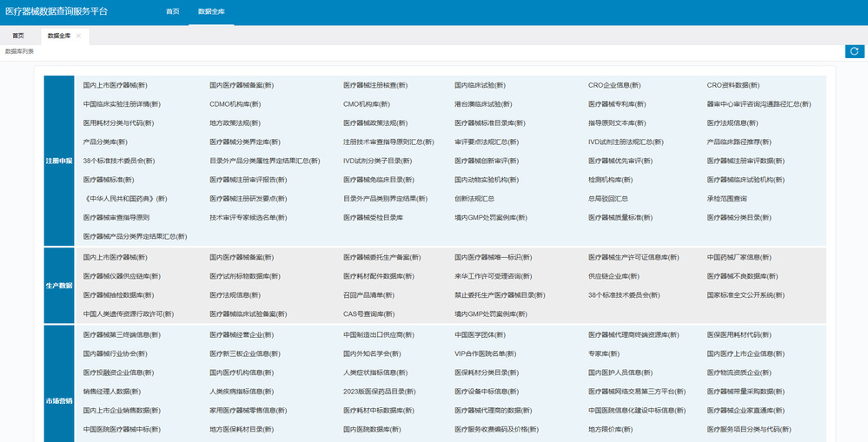
Task: Click the 生产数据 category label
Action: pyautogui.click(x=59, y=286)
